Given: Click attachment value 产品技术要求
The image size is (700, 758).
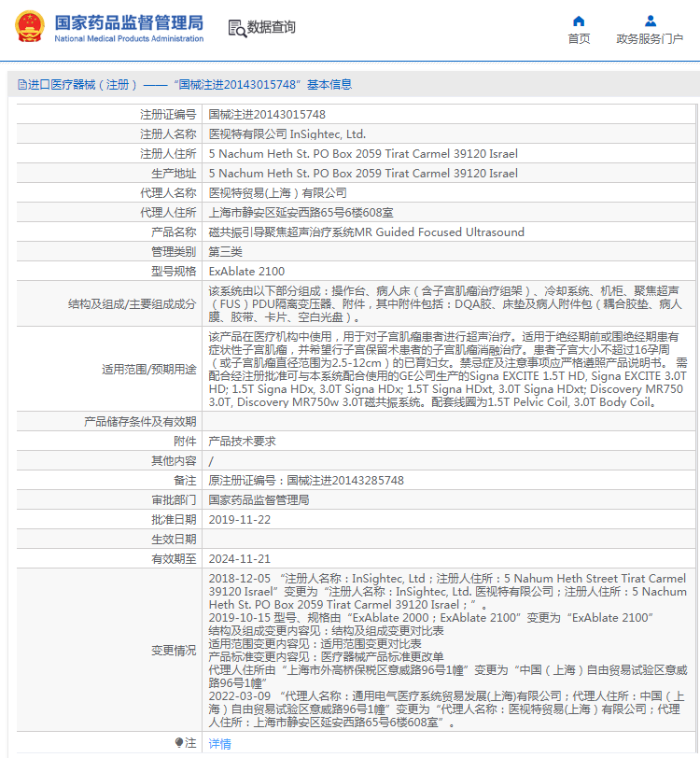Looking at the screenshot, I should (x=242, y=442).
